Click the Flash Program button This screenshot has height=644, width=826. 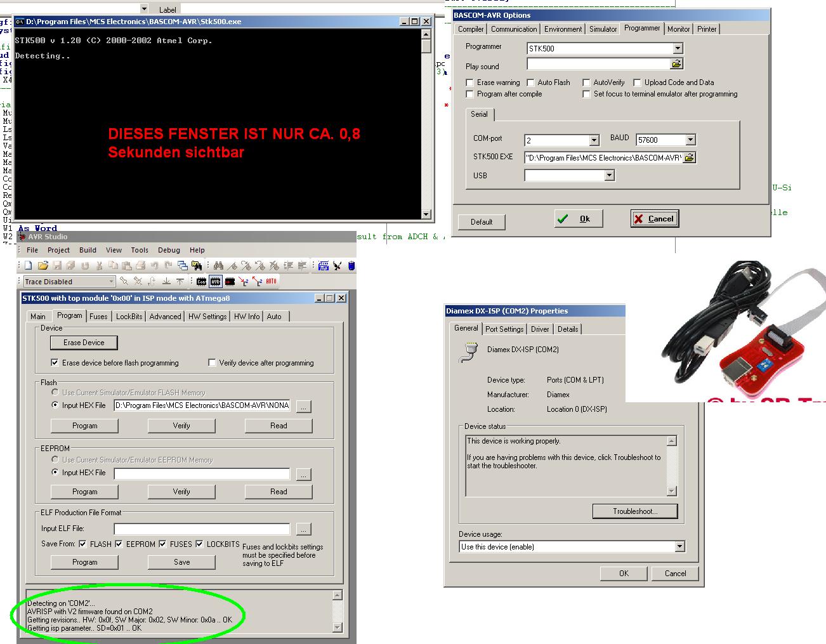(x=84, y=426)
